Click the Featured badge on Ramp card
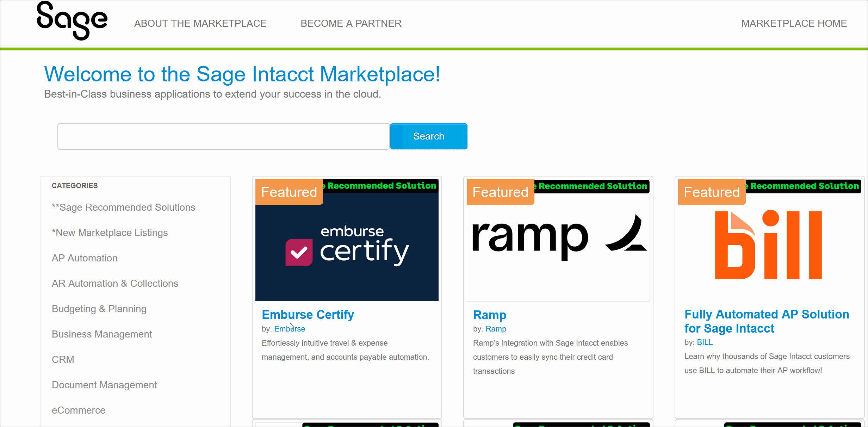Image resolution: width=868 pixels, height=427 pixels. point(501,192)
